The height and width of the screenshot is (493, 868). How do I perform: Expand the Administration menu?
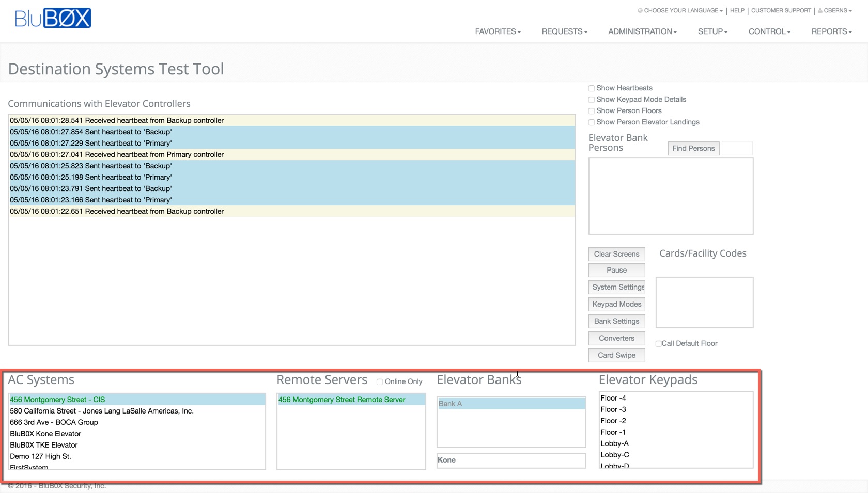642,31
